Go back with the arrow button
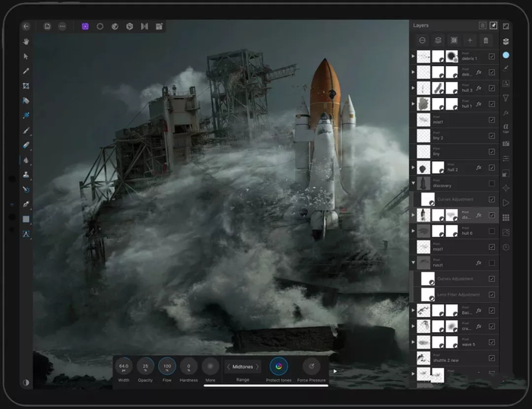 [x=26, y=26]
